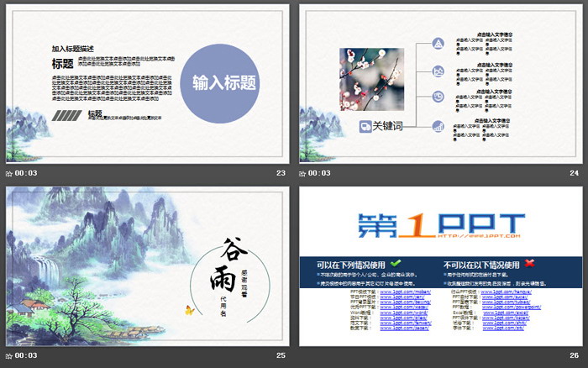Click the purple 输入标题 circle

pos(220,83)
